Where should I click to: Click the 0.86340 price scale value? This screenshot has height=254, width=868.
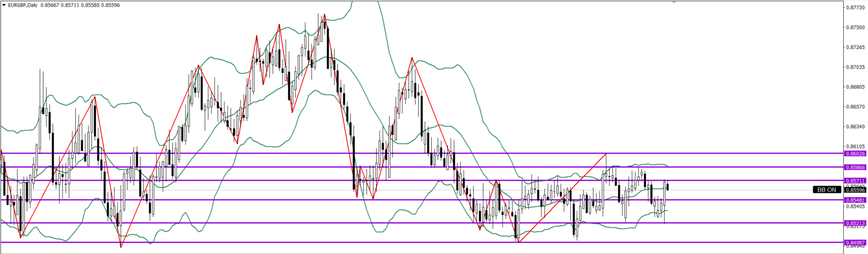pos(855,126)
